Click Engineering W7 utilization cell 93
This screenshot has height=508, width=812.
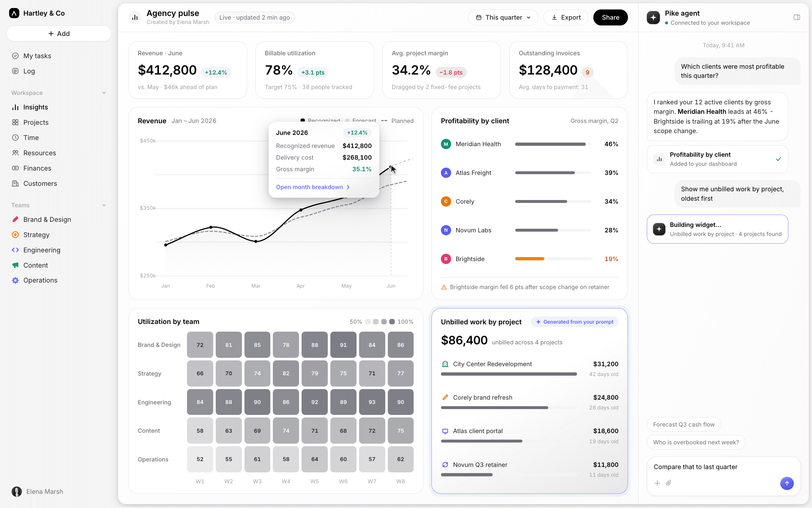click(x=372, y=402)
